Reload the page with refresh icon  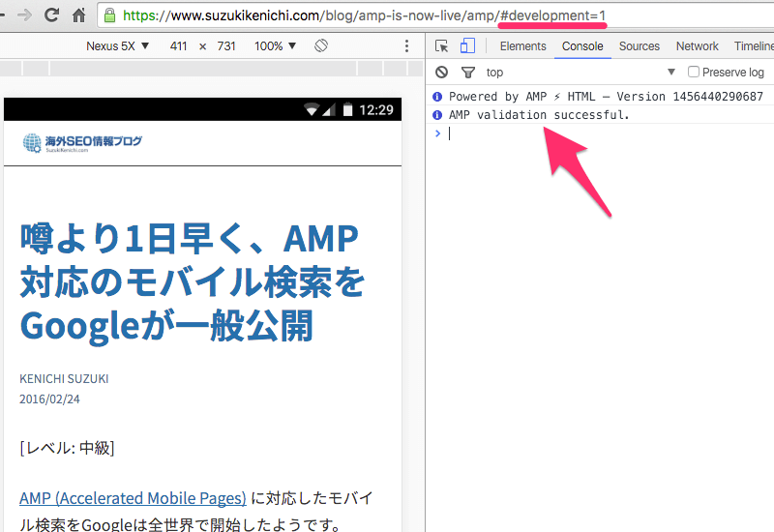point(51,15)
